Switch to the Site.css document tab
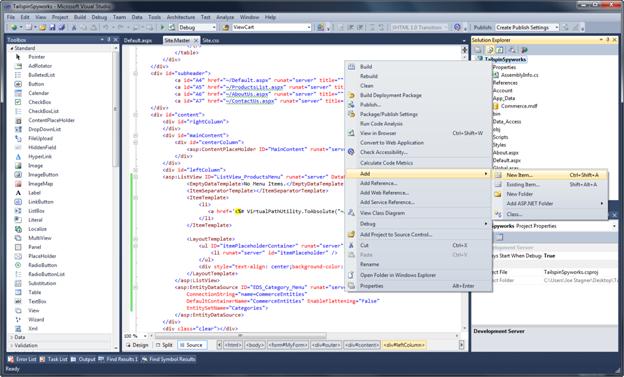This screenshot has height=377, width=624. [x=211, y=40]
